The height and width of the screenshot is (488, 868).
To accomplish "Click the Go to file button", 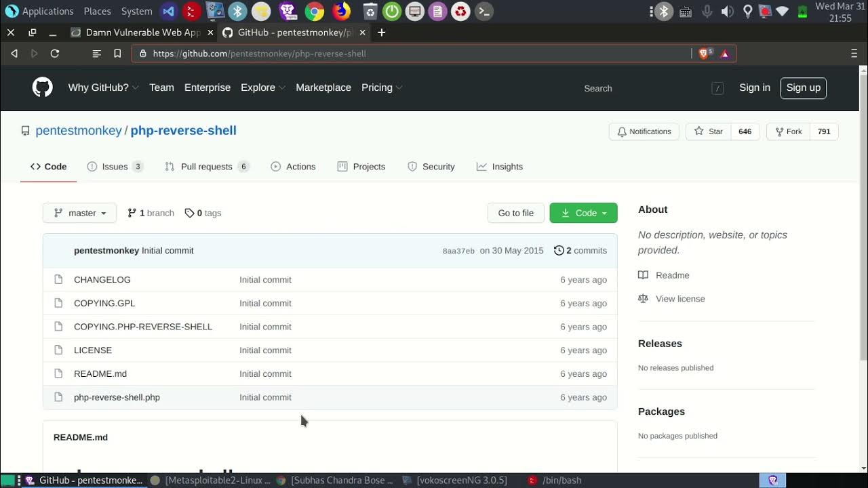I will pos(516,213).
